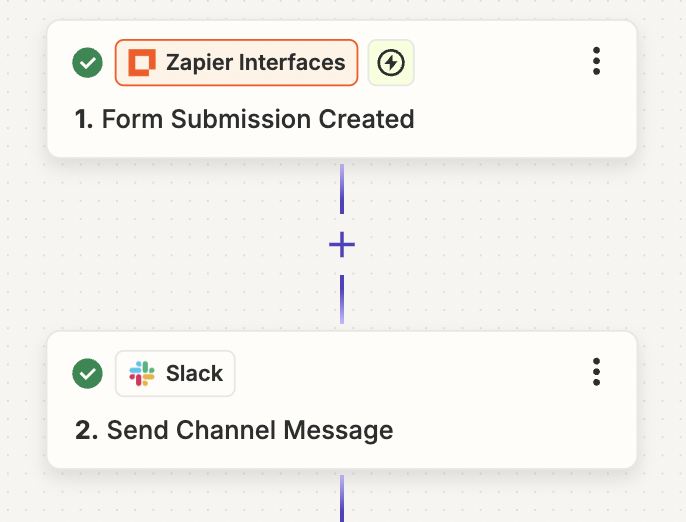
Task: Click the lightning bolt instant trigger icon
Action: click(x=391, y=63)
